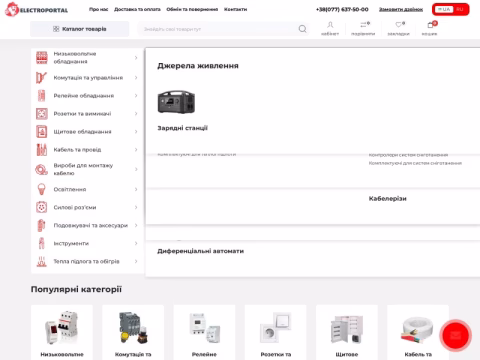Select Подовжувачі та аксесуари category
Screen dimensions: 480x360
91,225
